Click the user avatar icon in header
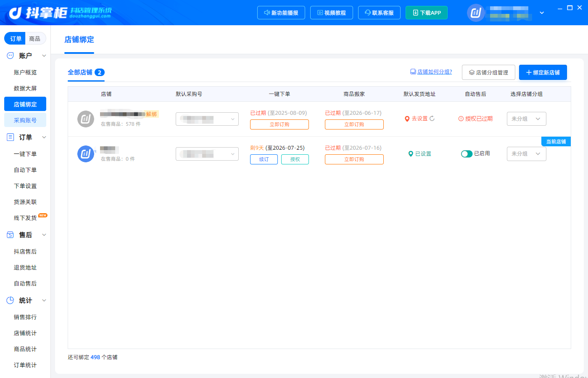The width and height of the screenshot is (588, 378). [x=476, y=13]
